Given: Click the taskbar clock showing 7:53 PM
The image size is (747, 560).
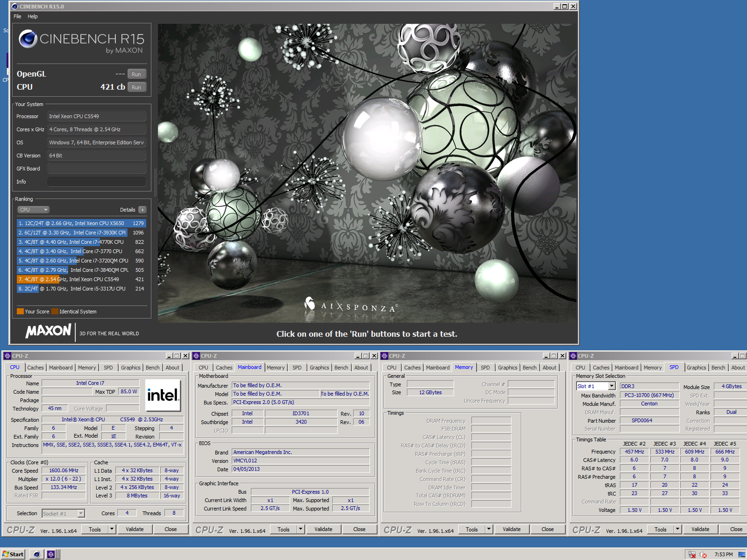Looking at the screenshot, I should [723, 554].
